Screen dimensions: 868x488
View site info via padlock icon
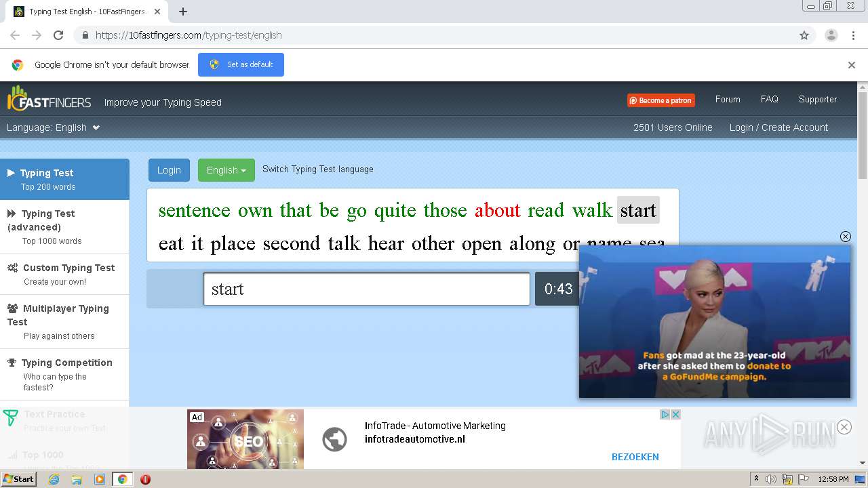(85, 35)
